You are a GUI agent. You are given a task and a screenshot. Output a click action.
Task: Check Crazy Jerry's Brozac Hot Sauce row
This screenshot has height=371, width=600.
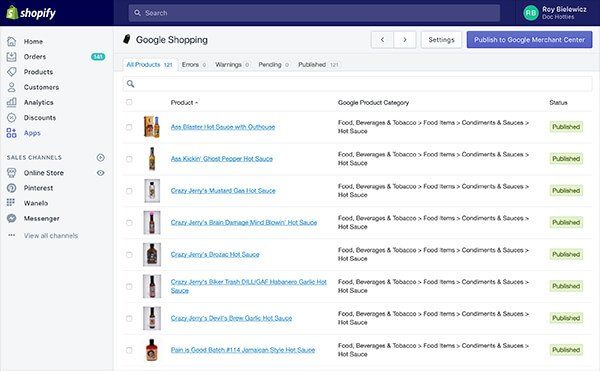coord(129,254)
